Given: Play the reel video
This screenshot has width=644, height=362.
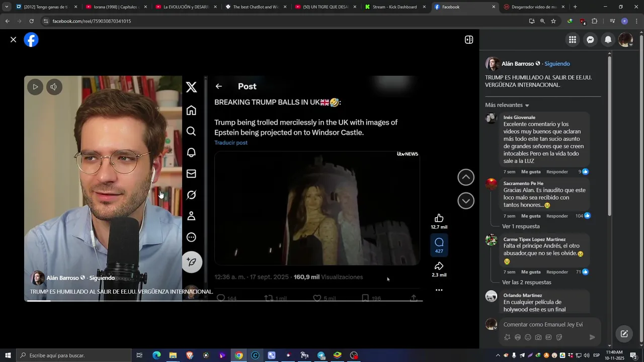Looking at the screenshot, I should 35,86.
